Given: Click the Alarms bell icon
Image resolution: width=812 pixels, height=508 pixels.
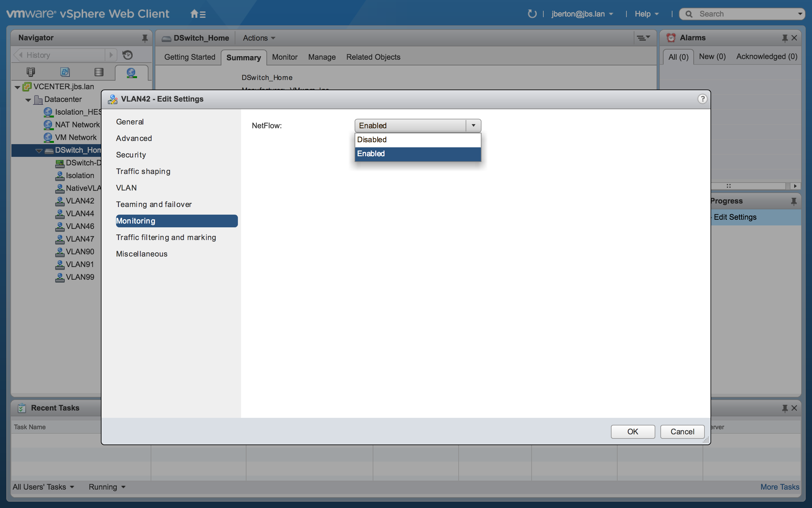Looking at the screenshot, I should tap(671, 38).
